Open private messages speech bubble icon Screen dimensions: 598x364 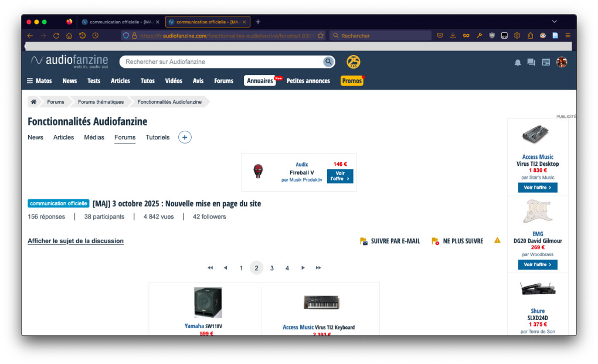[x=531, y=62]
